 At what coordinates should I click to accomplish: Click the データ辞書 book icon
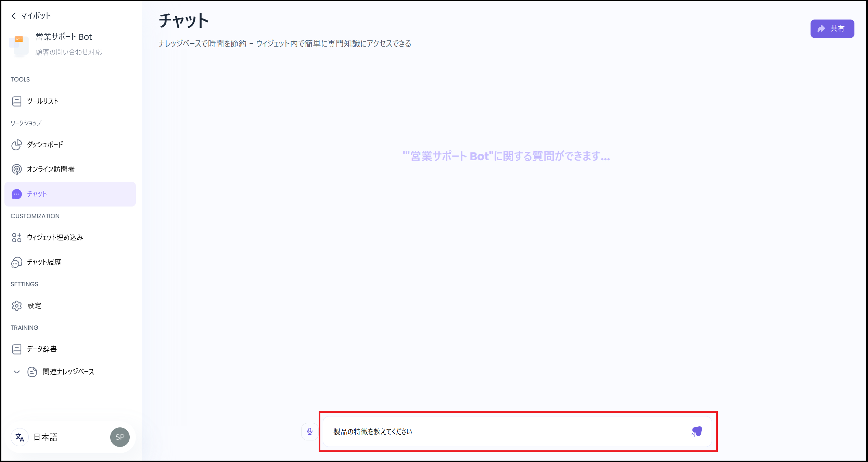point(16,349)
